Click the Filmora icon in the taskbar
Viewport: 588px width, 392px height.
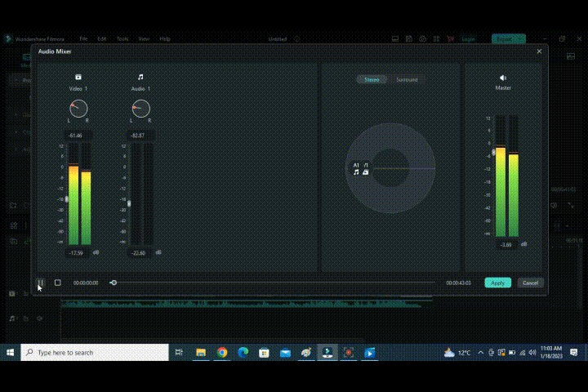tap(327, 353)
